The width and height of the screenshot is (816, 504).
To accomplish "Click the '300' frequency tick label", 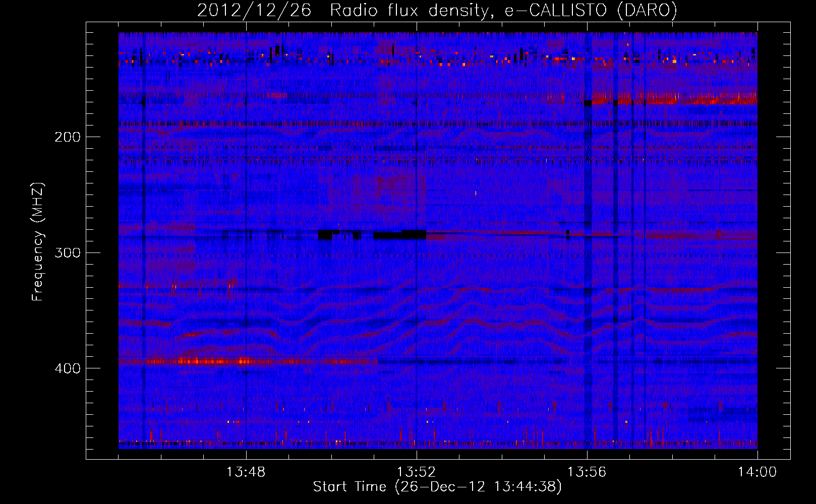I will point(68,253).
